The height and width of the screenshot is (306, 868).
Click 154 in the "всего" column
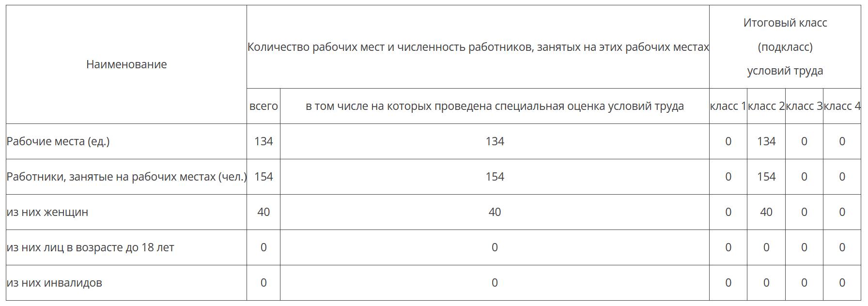pos(263,177)
